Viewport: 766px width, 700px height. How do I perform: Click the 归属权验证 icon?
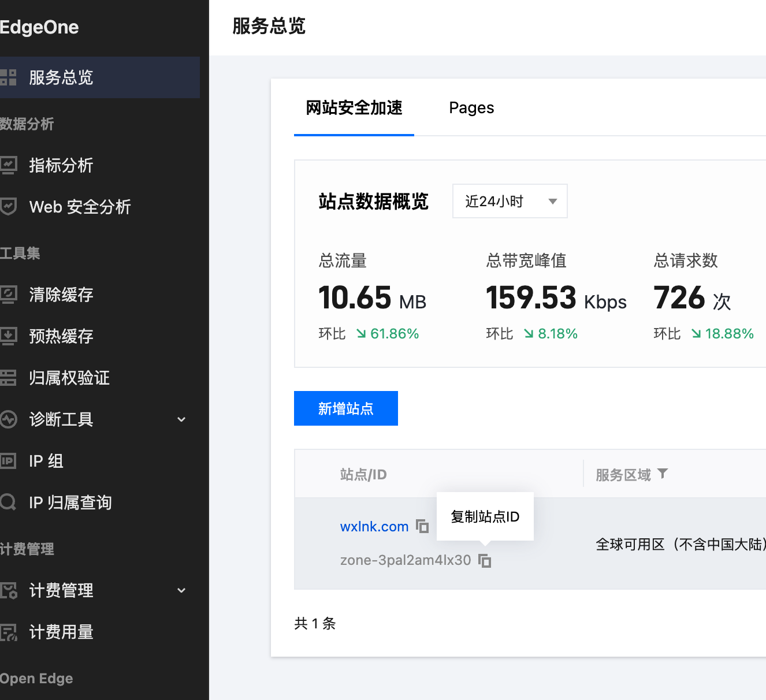pos(8,378)
